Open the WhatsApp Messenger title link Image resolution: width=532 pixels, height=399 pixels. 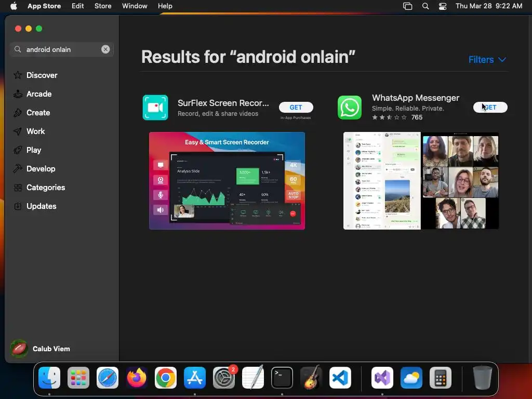[415, 98]
